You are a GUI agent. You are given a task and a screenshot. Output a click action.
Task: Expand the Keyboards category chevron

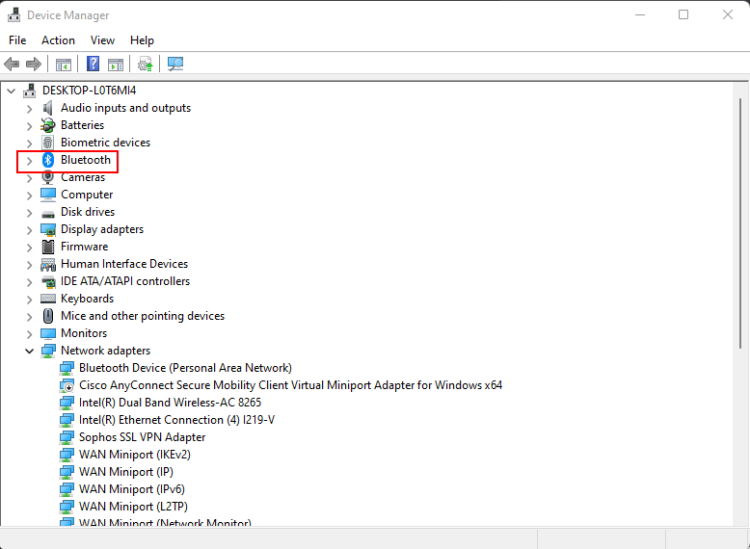[x=29, y=299]
